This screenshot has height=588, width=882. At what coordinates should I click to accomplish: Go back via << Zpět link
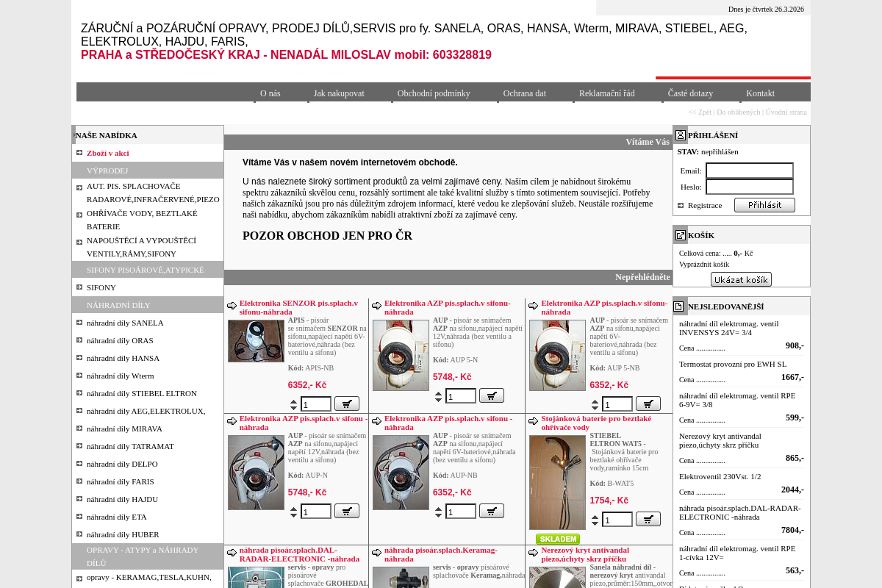tap(700, 112)
